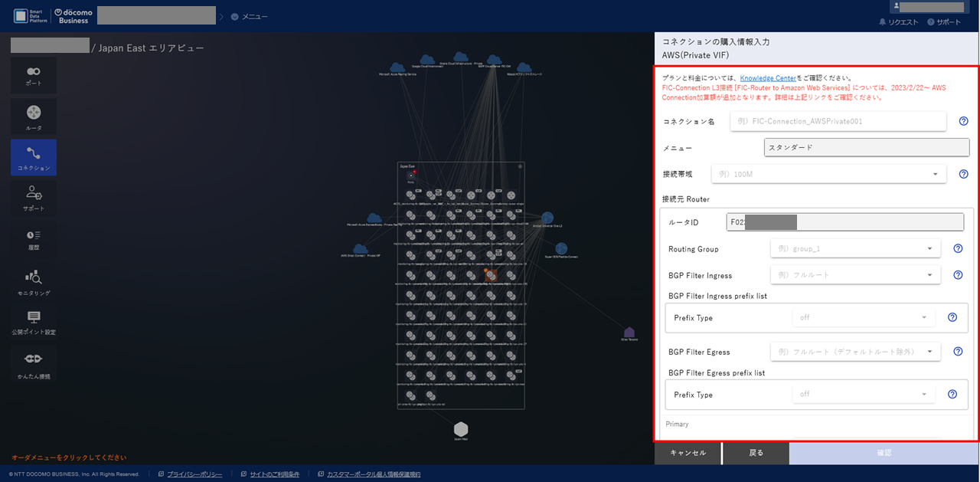The width and height of the screenshot is (980, 482).
Task: Click the コネクション名 input field
Action: tap(838, 120)
